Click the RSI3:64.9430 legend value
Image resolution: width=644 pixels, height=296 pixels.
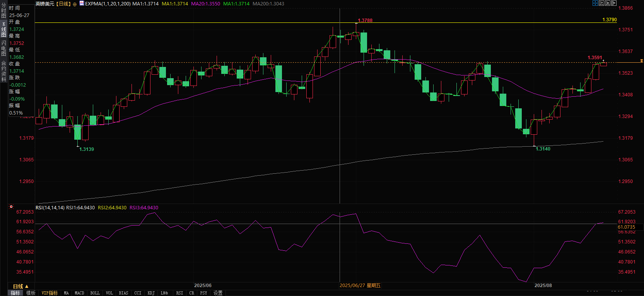click(x=144, y=208)
